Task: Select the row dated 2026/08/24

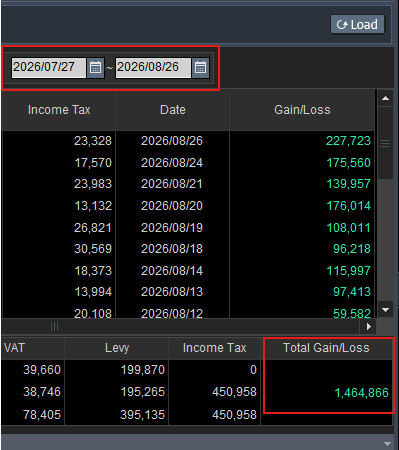Action: (188, 163)
